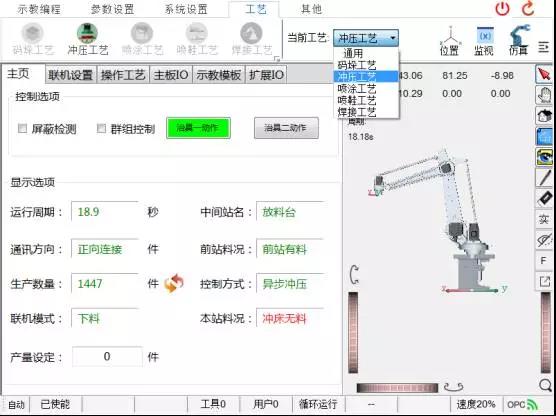
Task: Enable the 屏蔽检测 checkbox
Action: [x=22, y=128]
